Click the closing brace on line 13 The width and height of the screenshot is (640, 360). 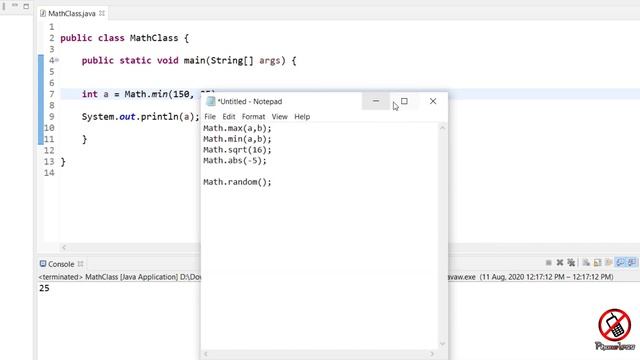[63, 162]
